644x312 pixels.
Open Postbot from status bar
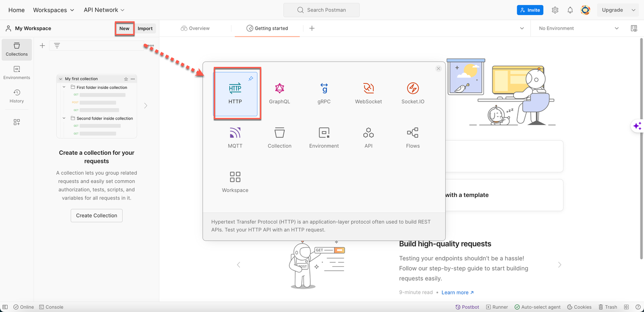click(x=467, y=307)
